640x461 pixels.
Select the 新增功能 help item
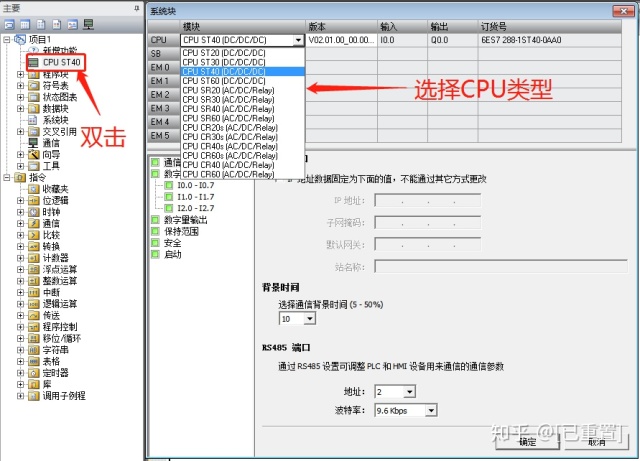coord(60,50)
